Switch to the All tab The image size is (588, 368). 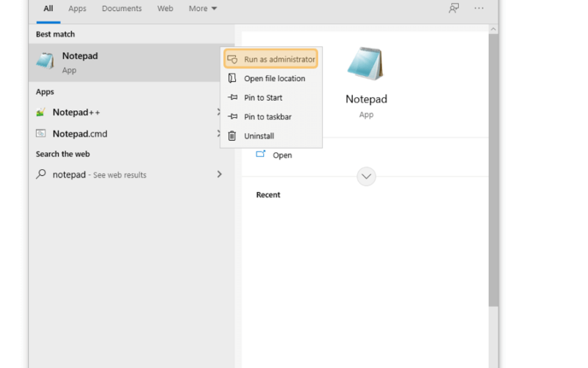pos(49,9)
